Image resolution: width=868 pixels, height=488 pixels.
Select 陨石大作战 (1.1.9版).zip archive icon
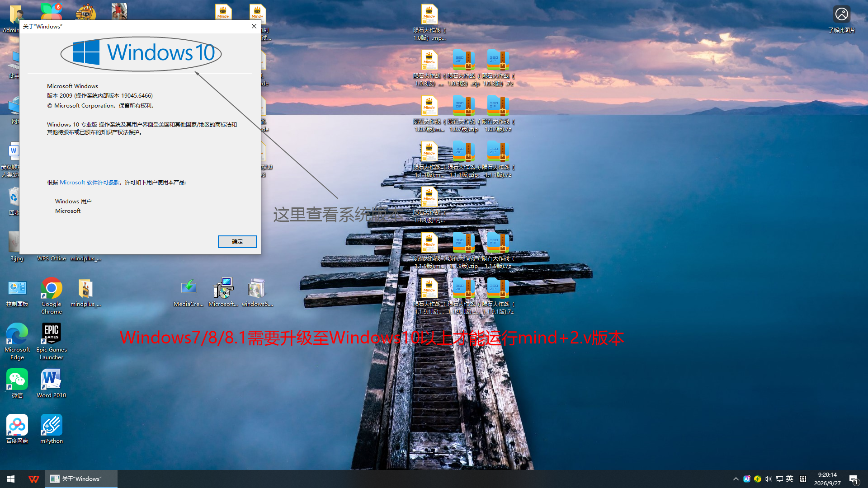[x=463, y=251]
